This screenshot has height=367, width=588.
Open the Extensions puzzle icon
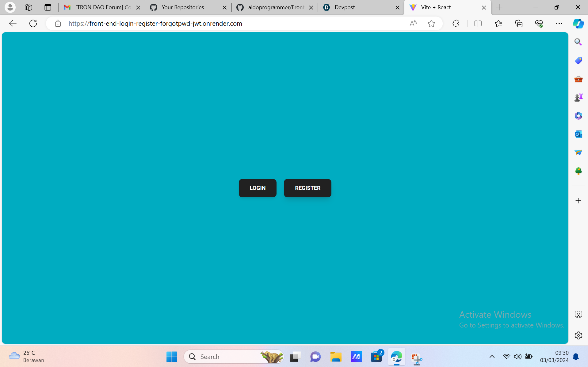coord(456,23)
